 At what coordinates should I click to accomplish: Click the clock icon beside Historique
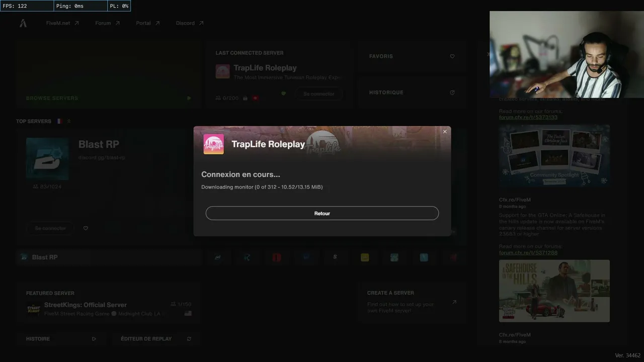point(452,93)
